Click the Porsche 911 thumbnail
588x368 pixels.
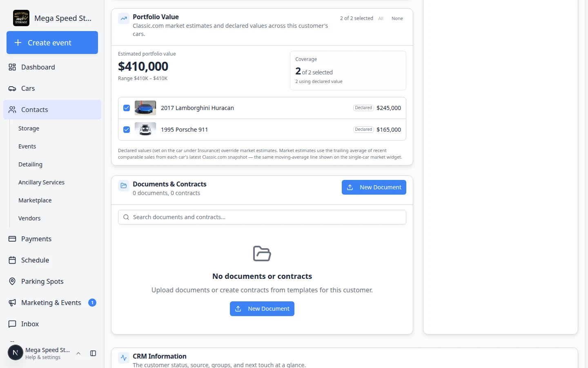(145, 130)
